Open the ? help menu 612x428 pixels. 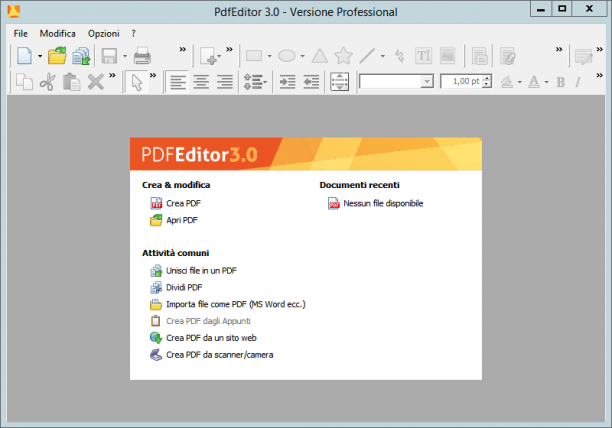click(x=133, y=34)
